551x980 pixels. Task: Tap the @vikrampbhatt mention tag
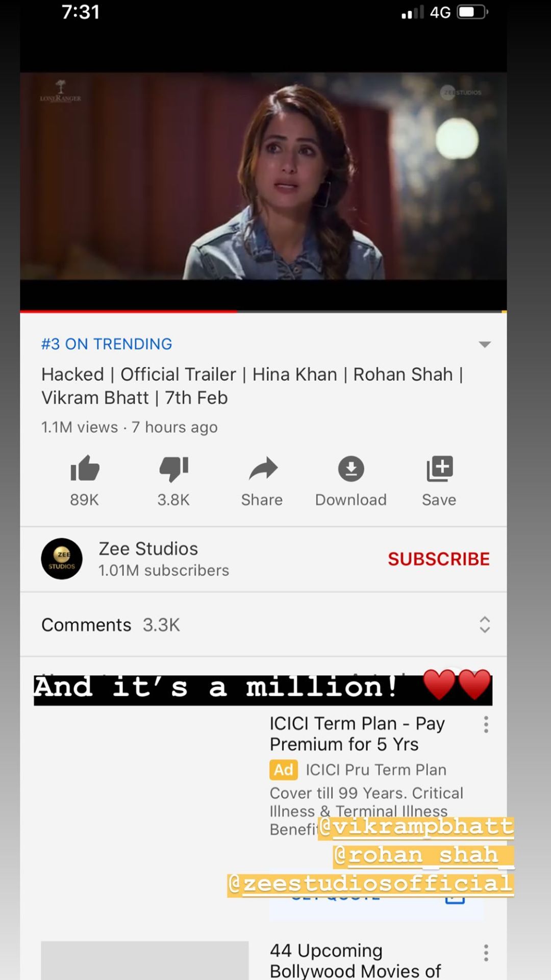[416, 827]
